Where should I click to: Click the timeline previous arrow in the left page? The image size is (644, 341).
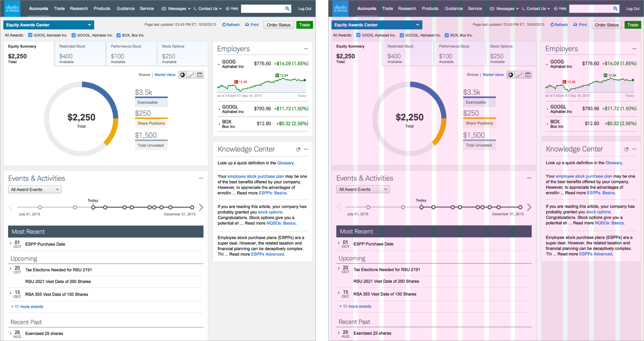[10, 207]
